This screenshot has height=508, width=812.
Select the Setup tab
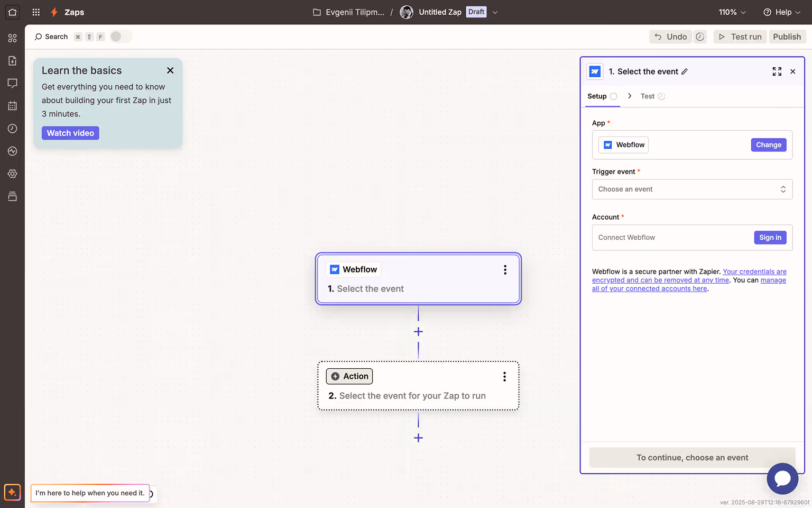[597, 96]
